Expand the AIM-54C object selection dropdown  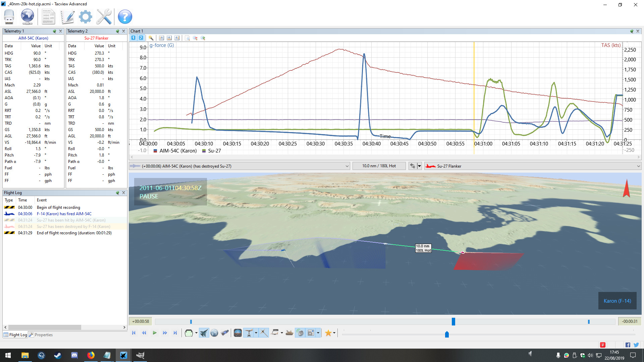point(347,166)
